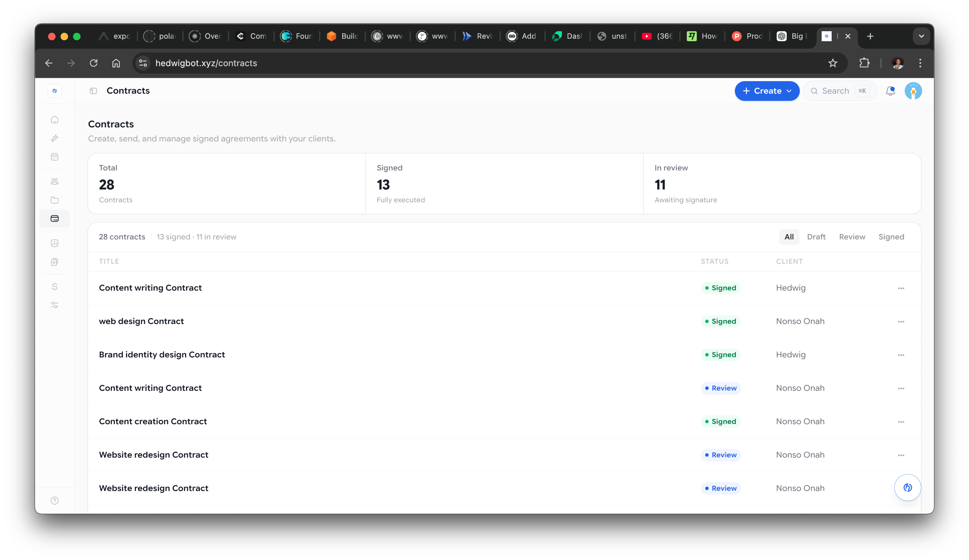Open the Projects folder icon in sidebar
Image resolution: width=969 pixels, height=560 pixels.
coord(55,200)
